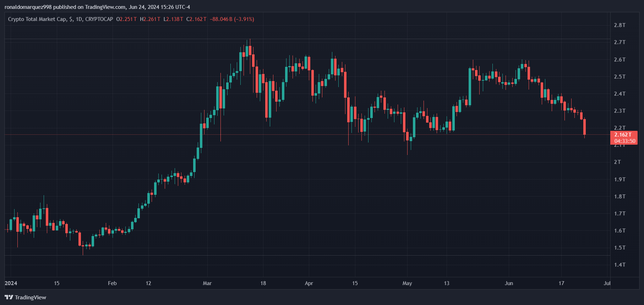Click the 2.7T price axis label
The image size is (644, 305).
click(x=620, y=42)
